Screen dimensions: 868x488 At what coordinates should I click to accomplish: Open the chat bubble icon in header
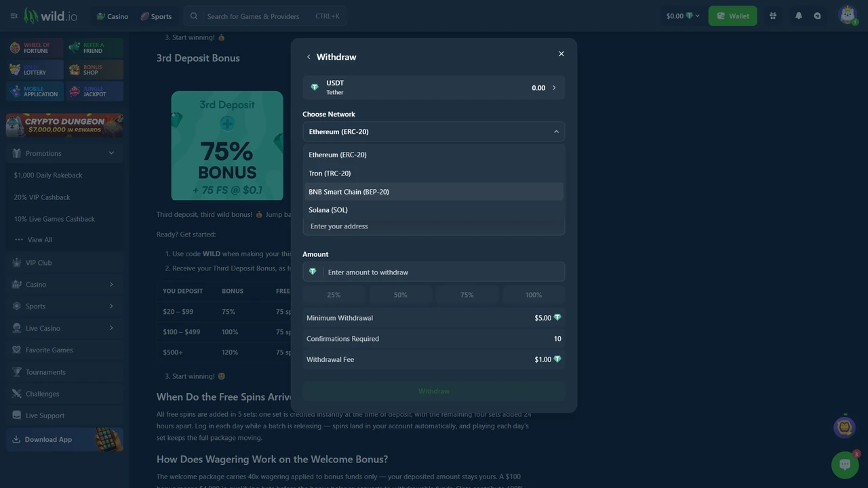tap(817, 16)
